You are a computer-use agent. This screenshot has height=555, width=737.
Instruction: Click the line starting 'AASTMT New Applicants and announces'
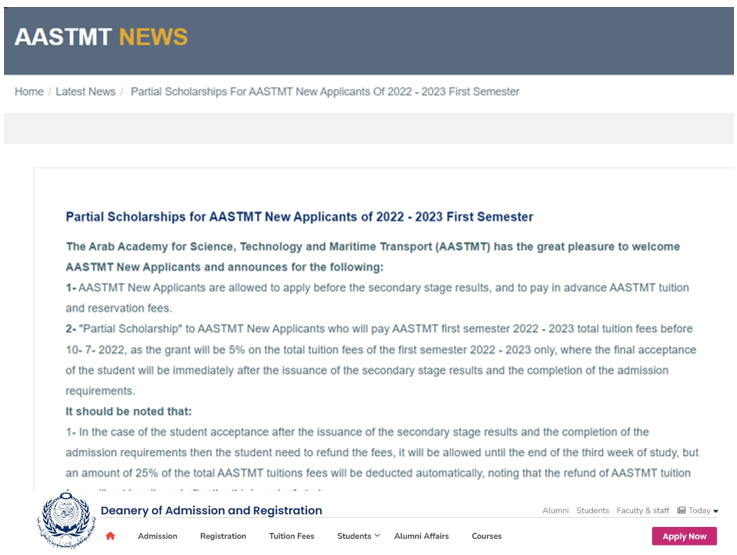coord(225,267)
